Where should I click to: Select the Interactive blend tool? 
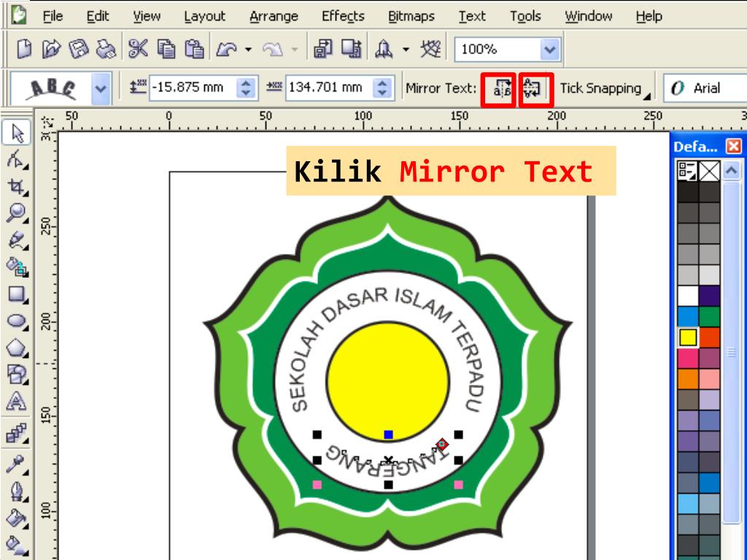click(x=17, y=433)
